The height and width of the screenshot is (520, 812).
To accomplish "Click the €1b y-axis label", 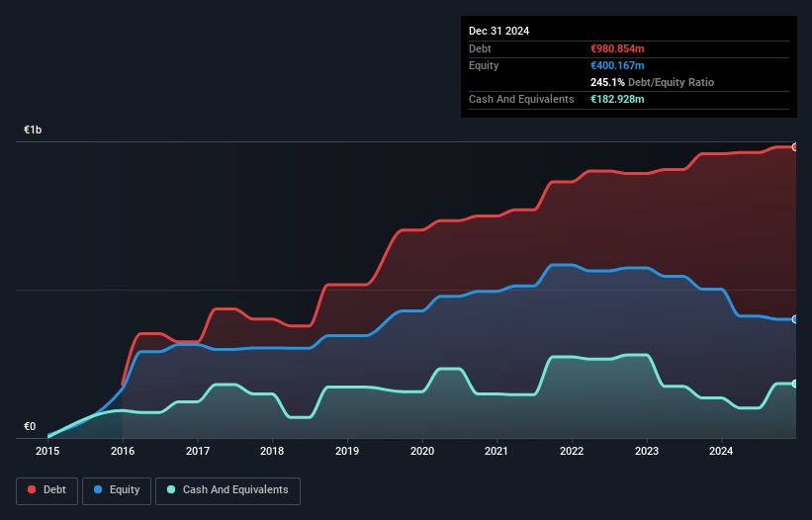I will [33, 130].
